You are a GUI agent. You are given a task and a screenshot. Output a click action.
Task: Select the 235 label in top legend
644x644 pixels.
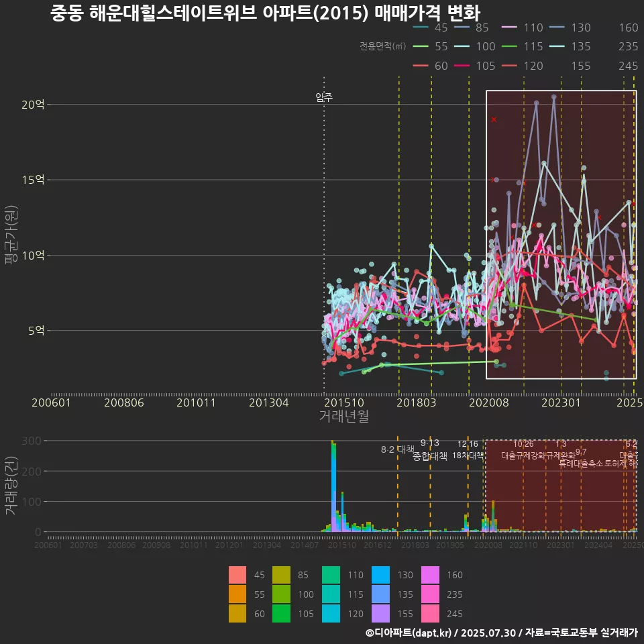pyautogui.click(x=629, y=46)
